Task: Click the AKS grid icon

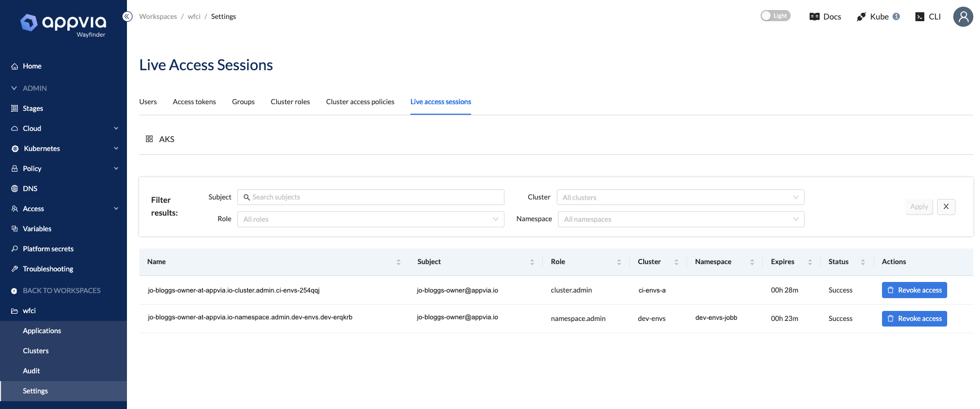Action: click(149, 139)
